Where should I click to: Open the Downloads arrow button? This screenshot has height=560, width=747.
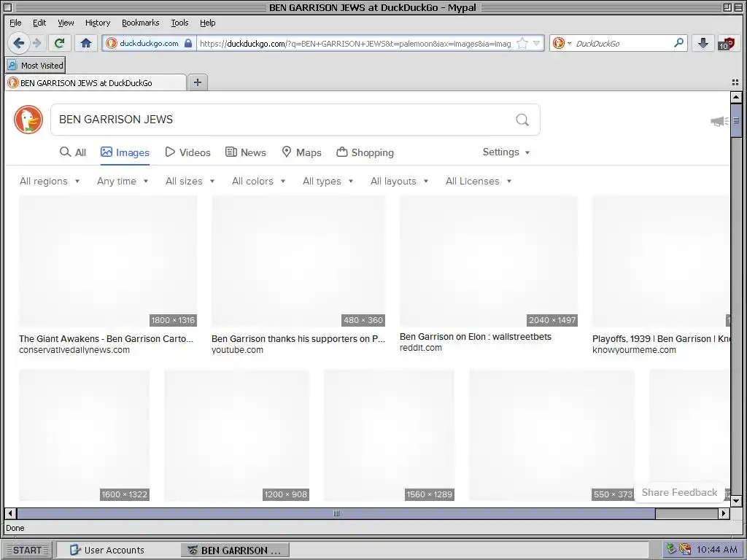click(703, 43)
